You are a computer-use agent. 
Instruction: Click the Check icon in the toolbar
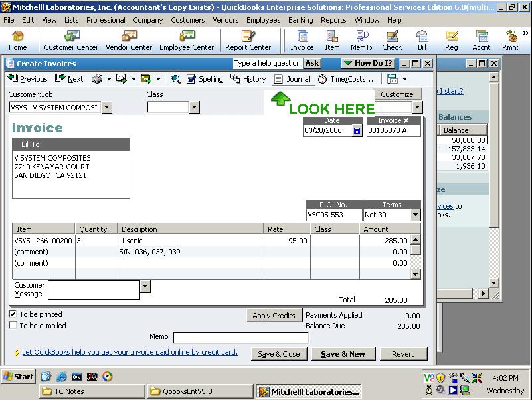click(x=392, y=40)
